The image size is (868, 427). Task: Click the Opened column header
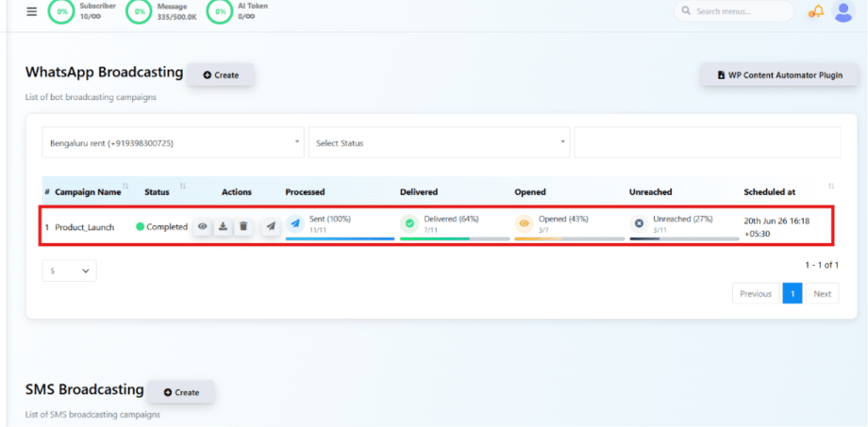(x=530, y=192)
